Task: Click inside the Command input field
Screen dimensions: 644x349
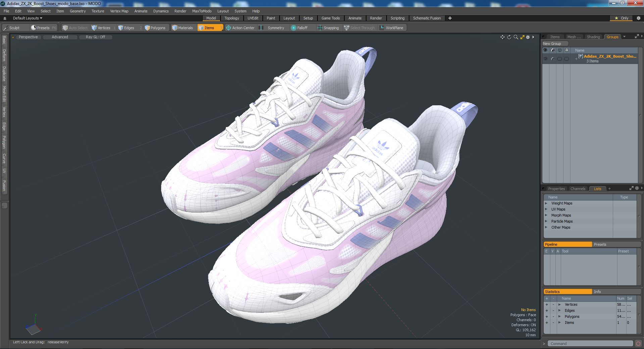Action: click(590, 344)
